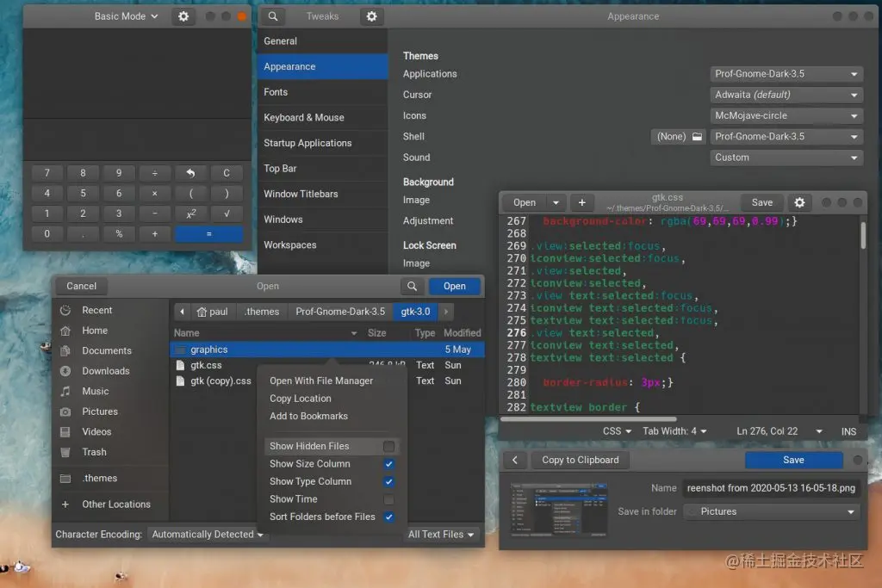The height and width of the screenshot is (588, 882).
Task: Select Window Titlebars in Tweaks sidebar
Action: coord(323,194)
